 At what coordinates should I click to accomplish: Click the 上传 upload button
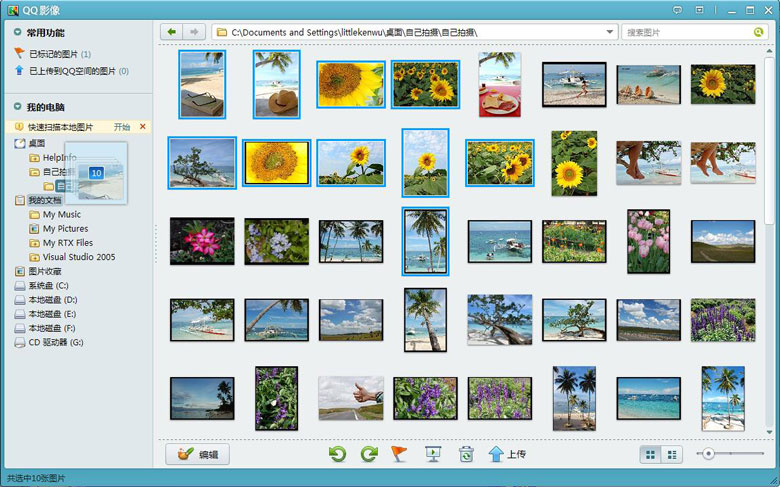[506, 454]
